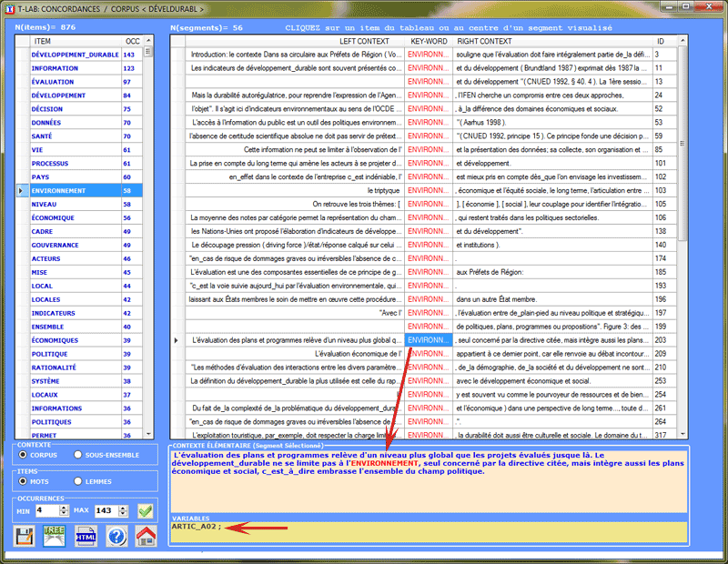
Task: Click the concordance table scrollbar down arrow
Action: 682,434
